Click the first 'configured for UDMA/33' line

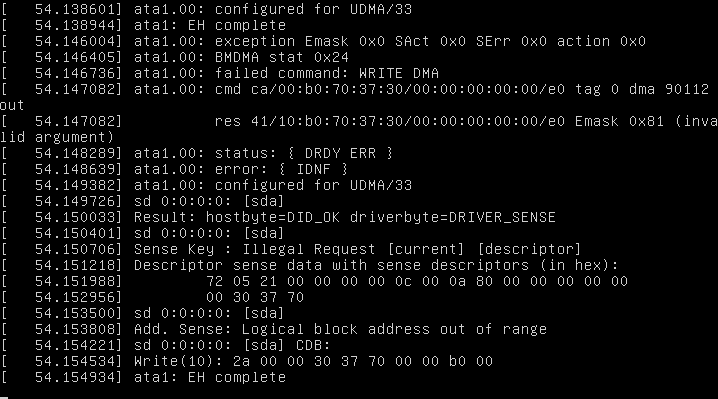(x=273, y=9)
